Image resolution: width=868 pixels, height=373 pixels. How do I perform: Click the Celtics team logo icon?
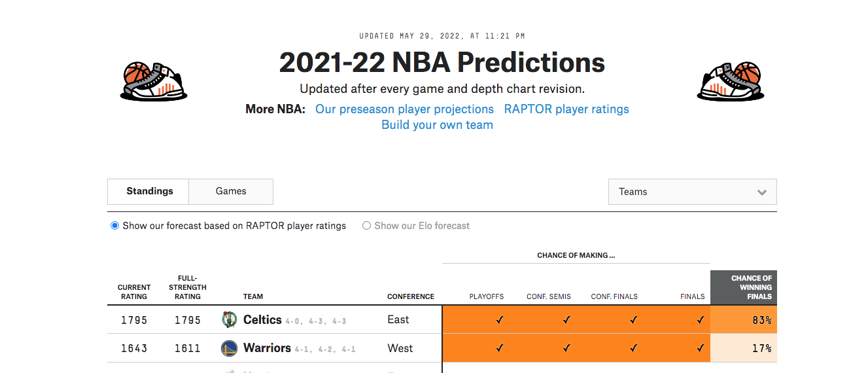pos(229,320)
